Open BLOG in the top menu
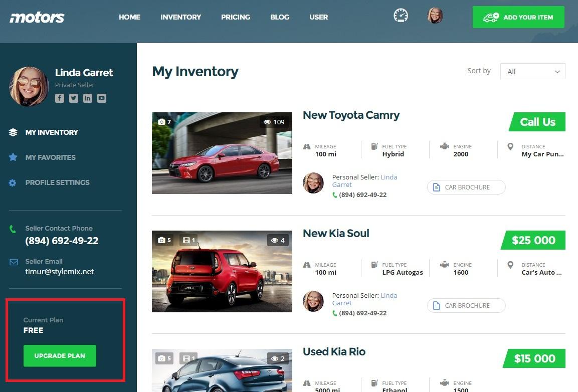 280,17
